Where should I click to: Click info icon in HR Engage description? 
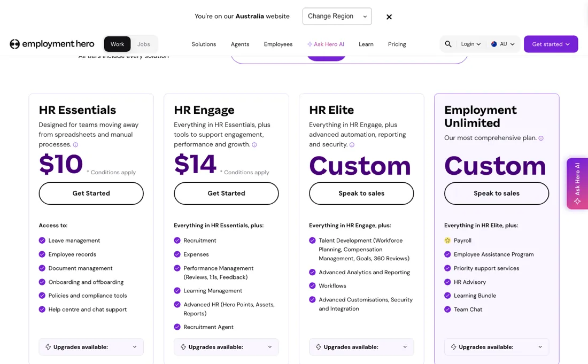click(x=254, y=145)
